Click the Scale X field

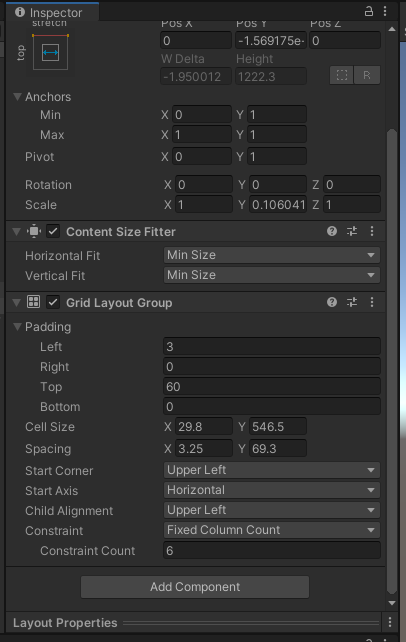[204, 205]
